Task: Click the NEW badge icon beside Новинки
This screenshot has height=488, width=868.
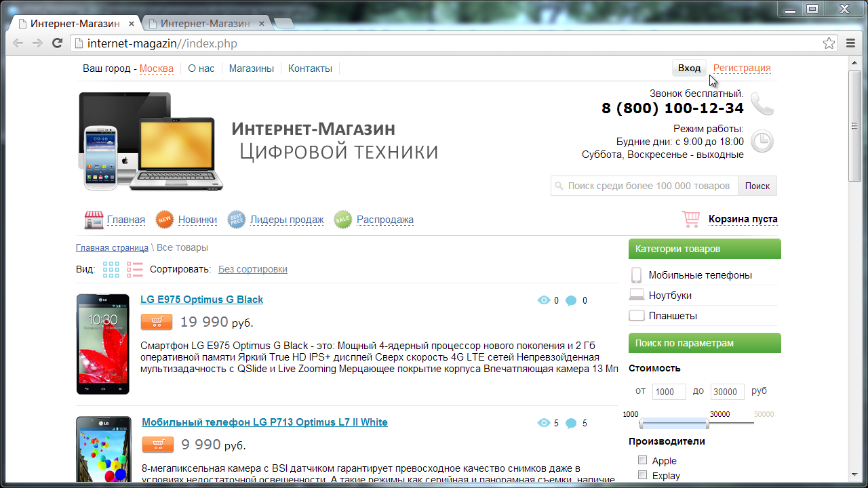Action: click(x=165, y=220)
